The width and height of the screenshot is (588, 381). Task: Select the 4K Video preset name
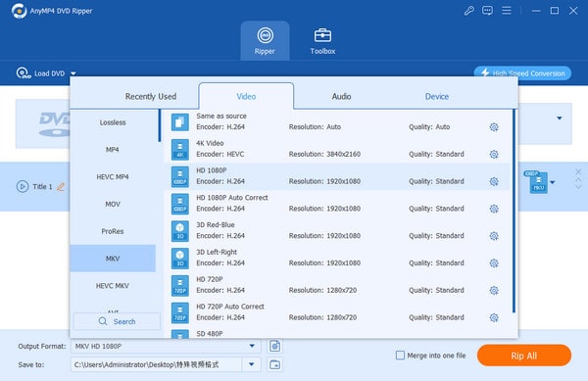click(210, 143)
